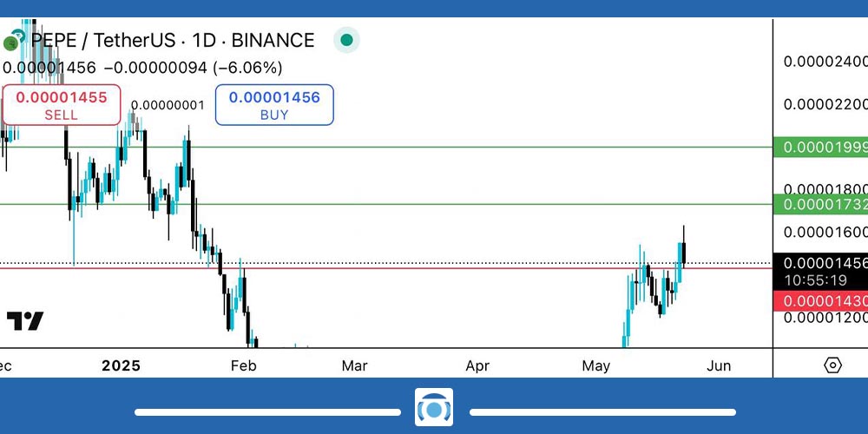Click the BUY button at 0.00001456

click(274, 104)
